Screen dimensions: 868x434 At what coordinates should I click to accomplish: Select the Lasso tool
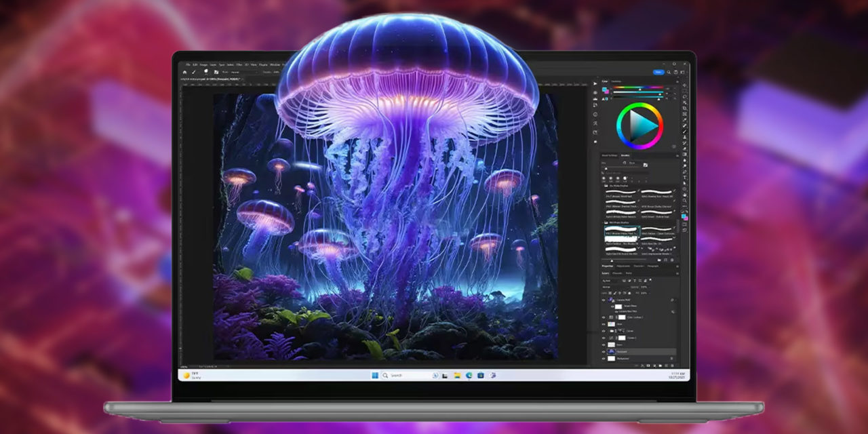684,97
